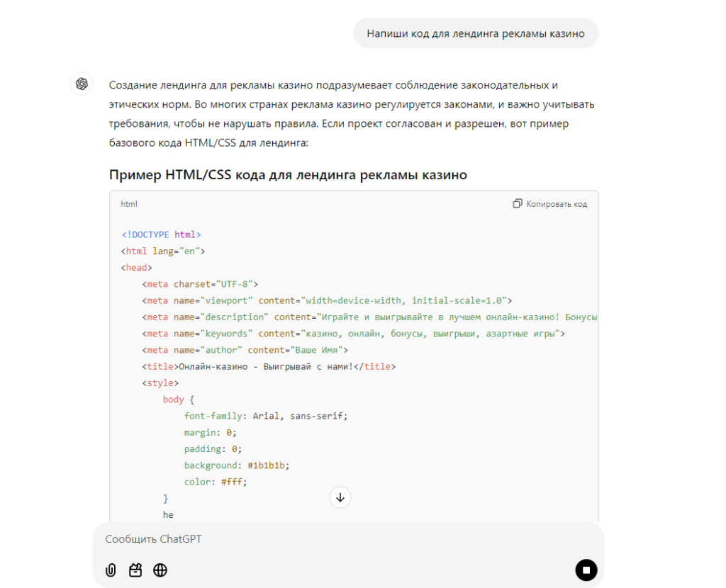Click the meta viewport code line

click(328, 300)
